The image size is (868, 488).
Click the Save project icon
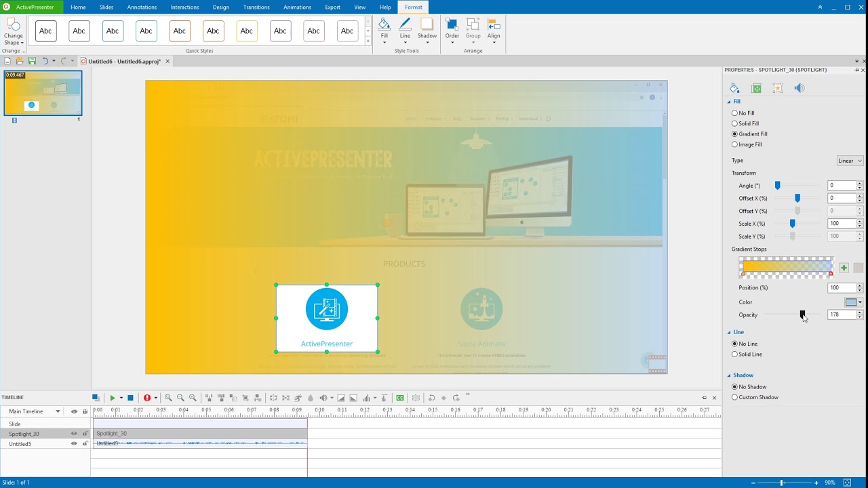tap(32, 61)
